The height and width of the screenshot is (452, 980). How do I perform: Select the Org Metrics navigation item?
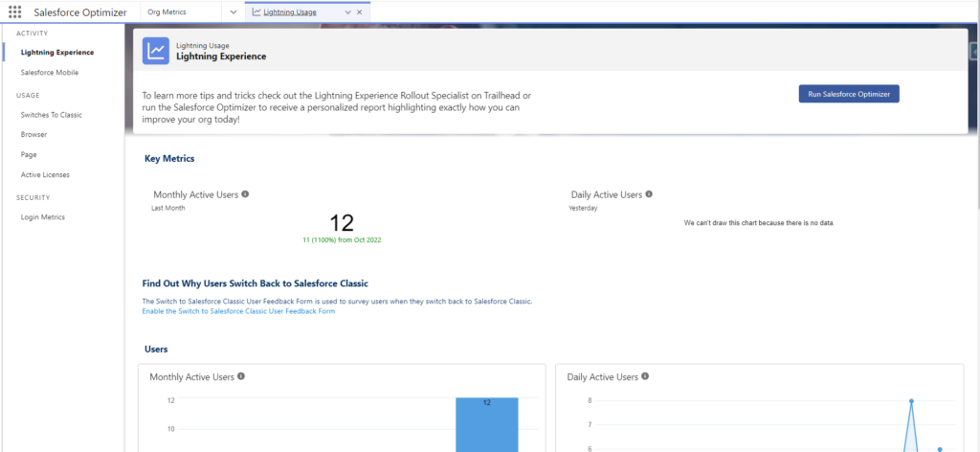[x=167, y=11]
